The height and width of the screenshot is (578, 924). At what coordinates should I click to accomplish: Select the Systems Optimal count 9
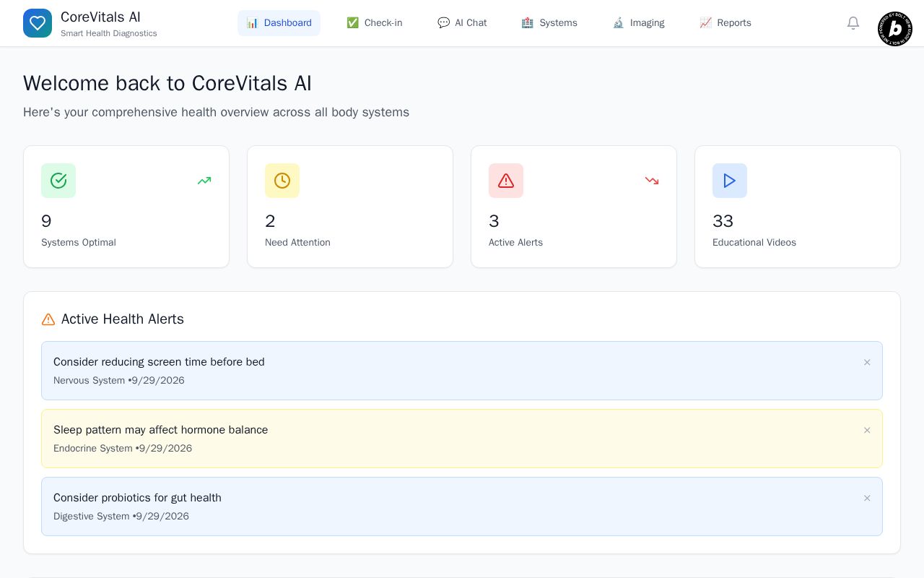46,221
